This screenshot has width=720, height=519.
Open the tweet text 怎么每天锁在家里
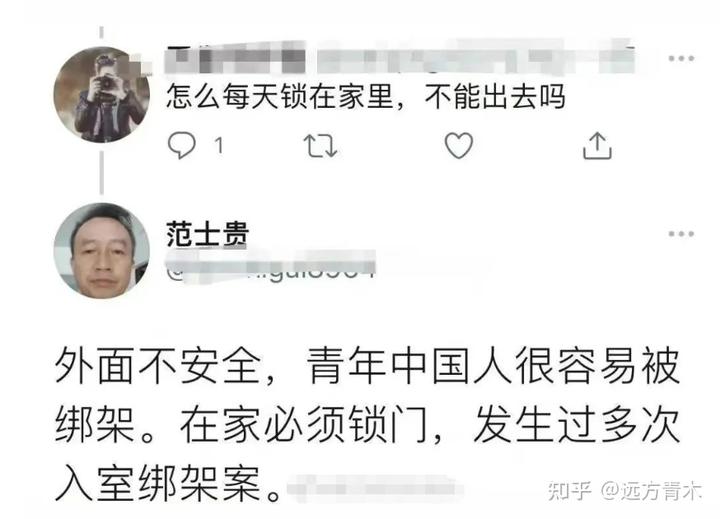[x=366, y=96]
